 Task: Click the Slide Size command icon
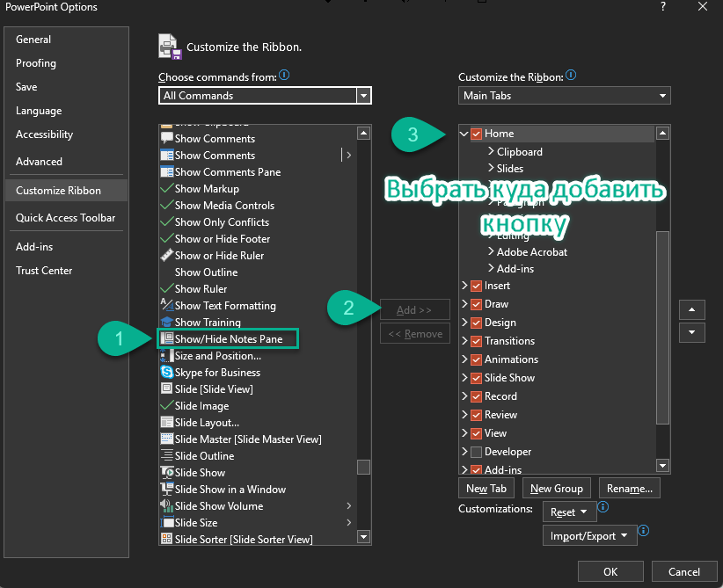click(x=166, y=522)
